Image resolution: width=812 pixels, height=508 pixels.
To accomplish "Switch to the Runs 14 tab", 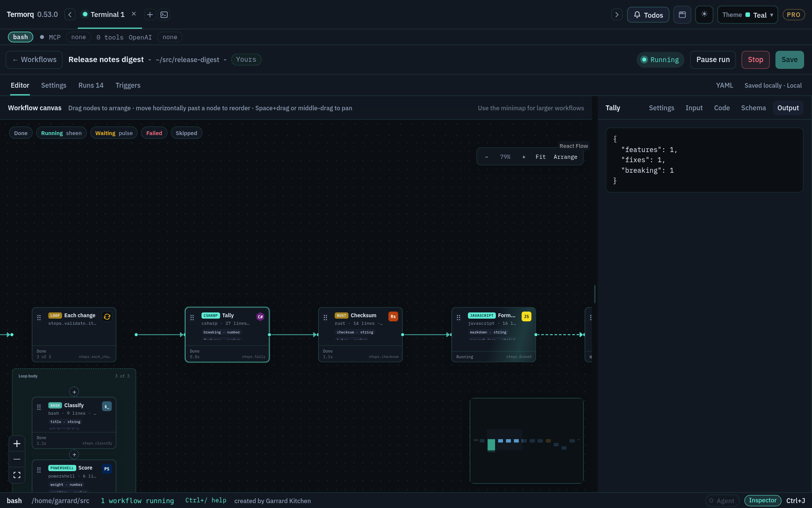I will point(91,85).
